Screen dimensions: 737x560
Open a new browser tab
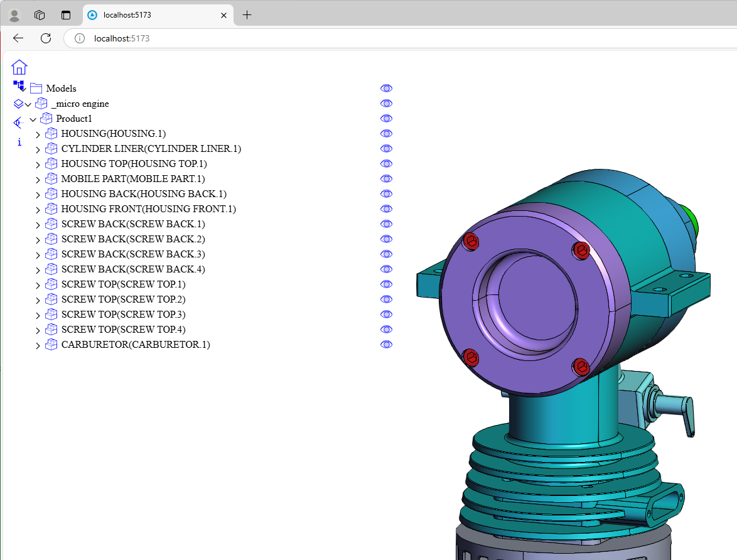pos(247,15)
